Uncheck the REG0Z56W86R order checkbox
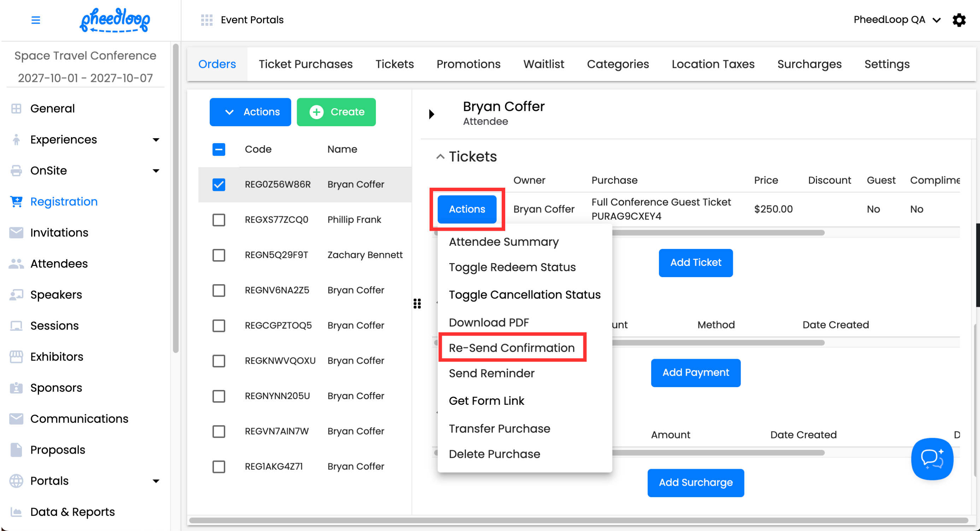This screenshot has height=531, width=980. coord(219,185)
